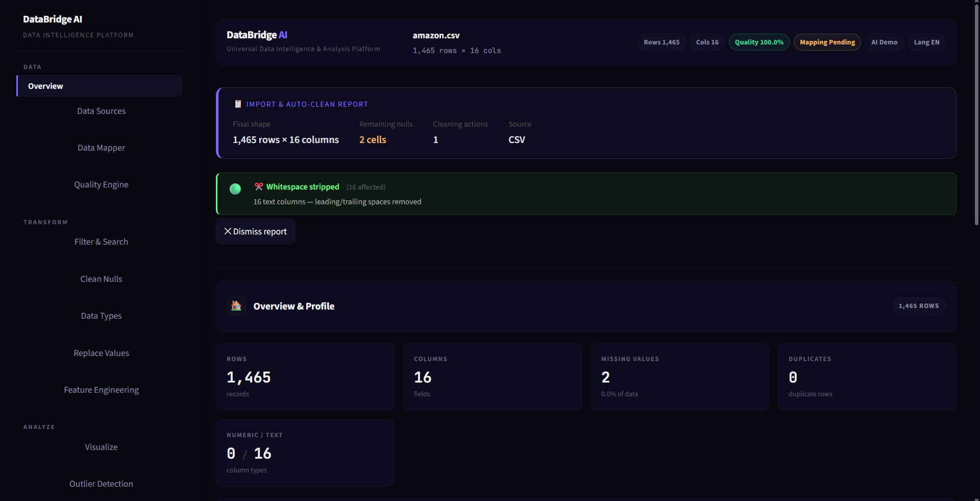The width and height of the screenshot is (980, 501).
Task: Click the DataBridge AI title in the header card
Action: 257,35
